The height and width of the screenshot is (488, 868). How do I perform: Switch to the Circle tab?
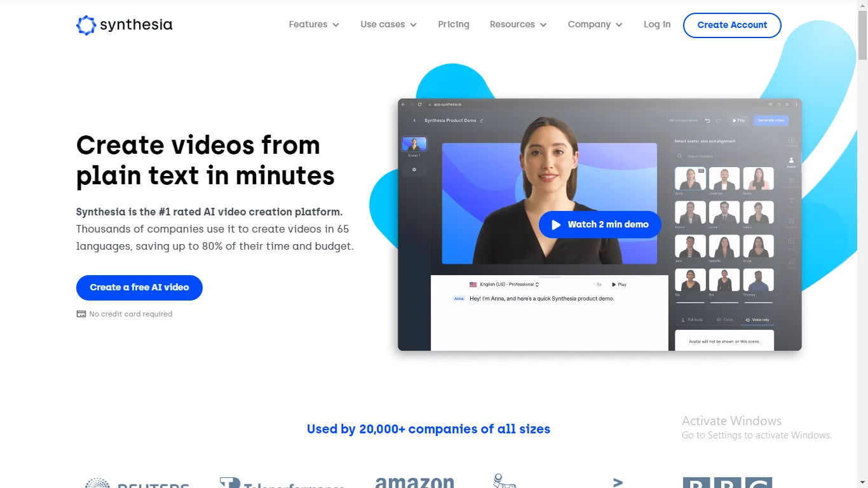tap(724, 320)
